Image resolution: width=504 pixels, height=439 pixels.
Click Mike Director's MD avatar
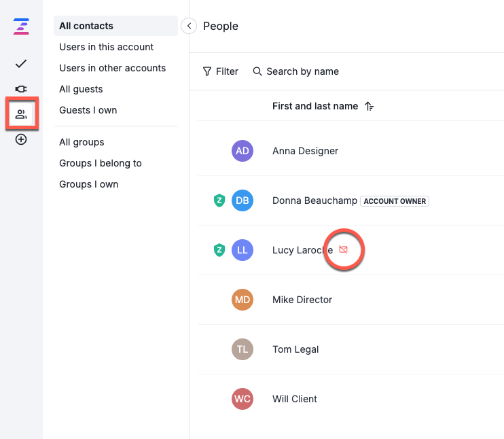[x=242, y=300]
